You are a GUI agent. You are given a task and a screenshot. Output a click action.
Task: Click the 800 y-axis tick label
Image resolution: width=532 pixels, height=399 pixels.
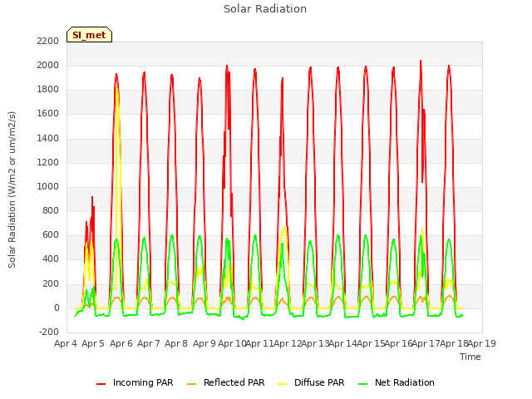(x=51, y=210)
